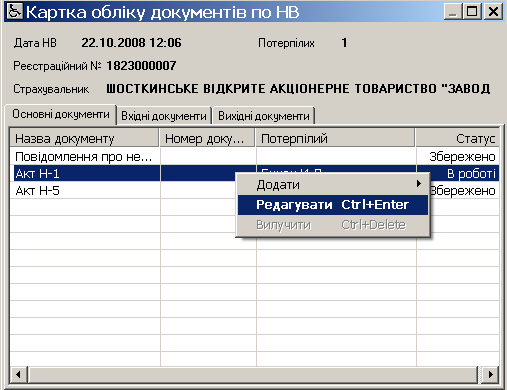Click the horizontal scrollbar left arrow
This screenshot has width=507, height=390.
(18, 374)
